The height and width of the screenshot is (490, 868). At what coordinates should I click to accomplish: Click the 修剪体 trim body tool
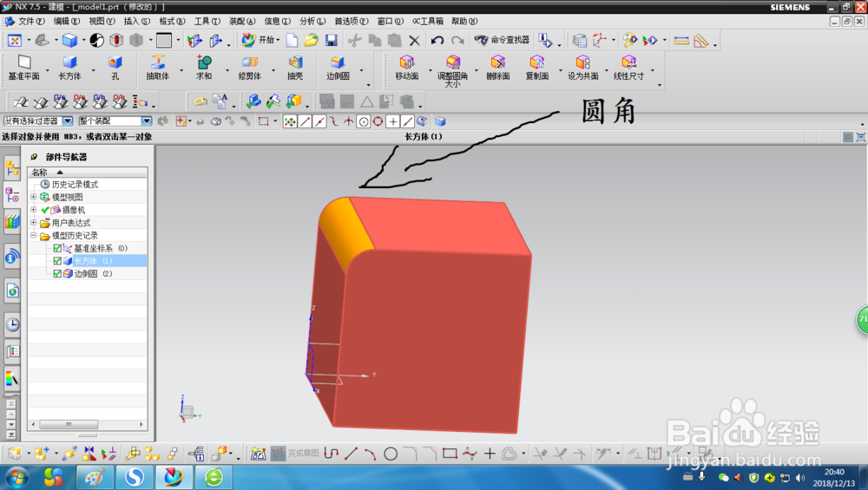click(250, 68)
